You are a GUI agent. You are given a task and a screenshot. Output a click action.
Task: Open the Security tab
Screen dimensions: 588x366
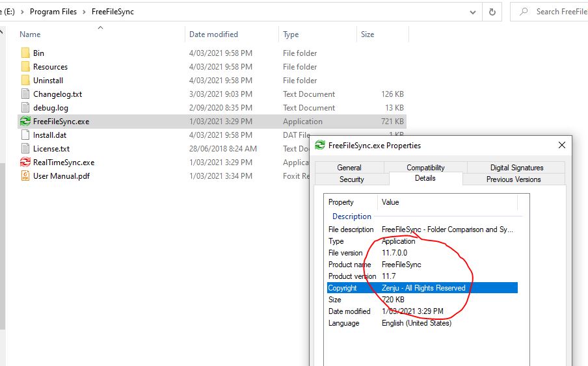click(351, 179)
